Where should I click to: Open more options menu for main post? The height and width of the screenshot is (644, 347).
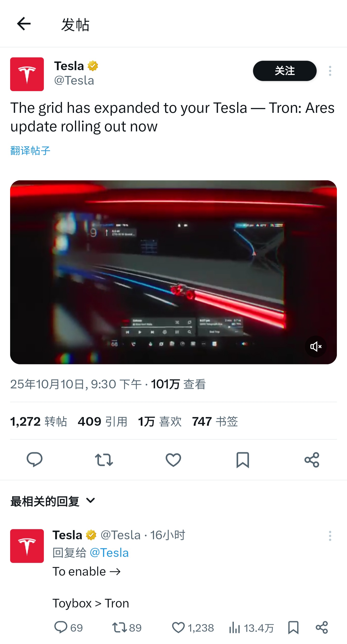coord(330,71)
